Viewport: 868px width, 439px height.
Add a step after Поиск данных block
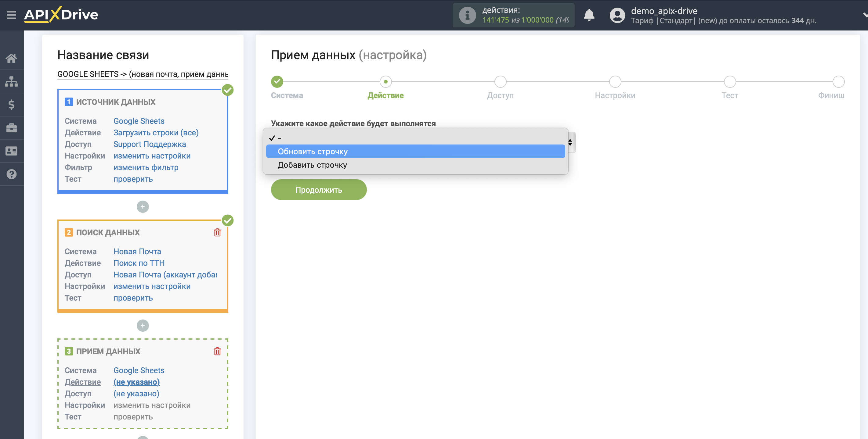(143, 325)
